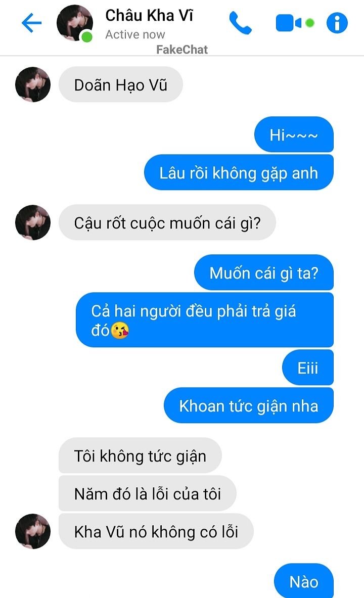This screenshot has height=598, width=364.
Task: Select the 'Doãn Hạo Vũ' message bubble
Action: click(x=120, y=84)
